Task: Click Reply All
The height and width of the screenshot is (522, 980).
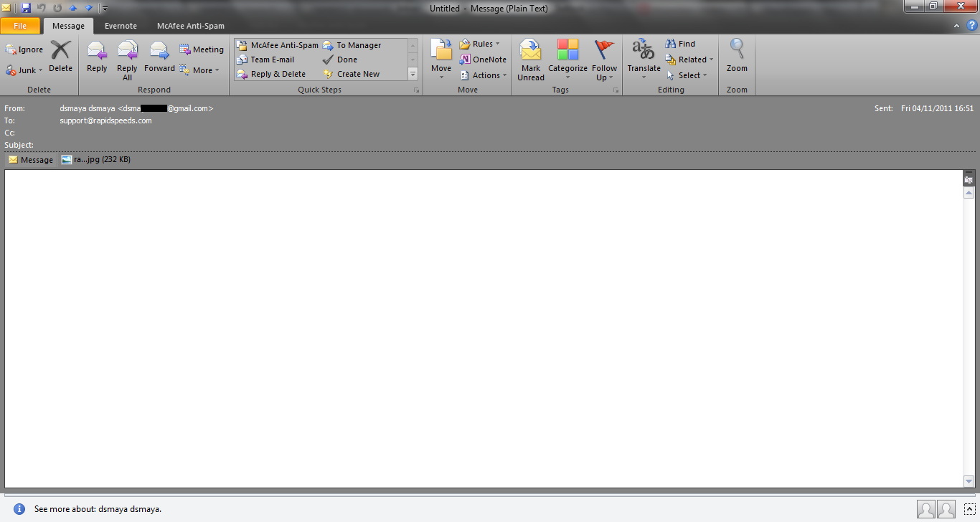Action: coord(127,60)
